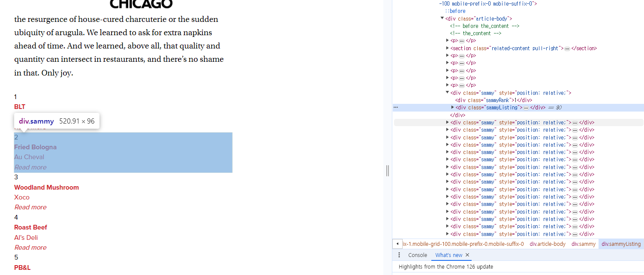The height and width of the screenshot is (275, 644).
Task: Click the rank number 4 on page
Action: [16, 218]
